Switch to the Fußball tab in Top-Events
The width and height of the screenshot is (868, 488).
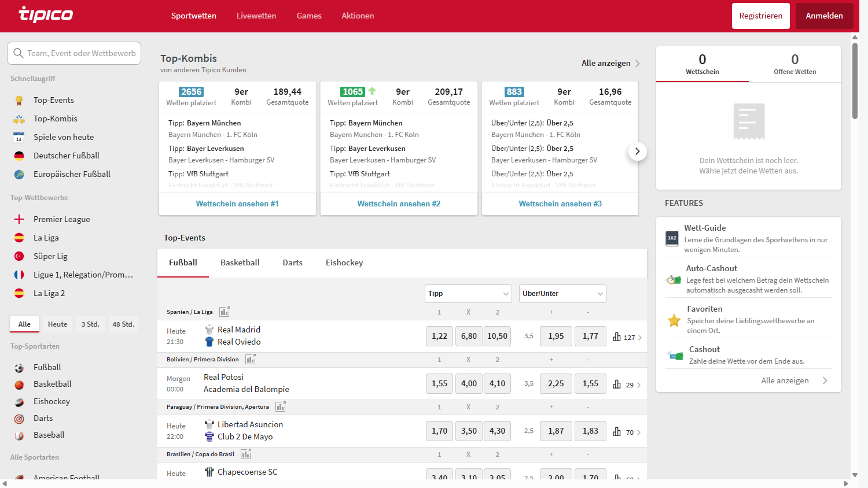pos(183,263)
